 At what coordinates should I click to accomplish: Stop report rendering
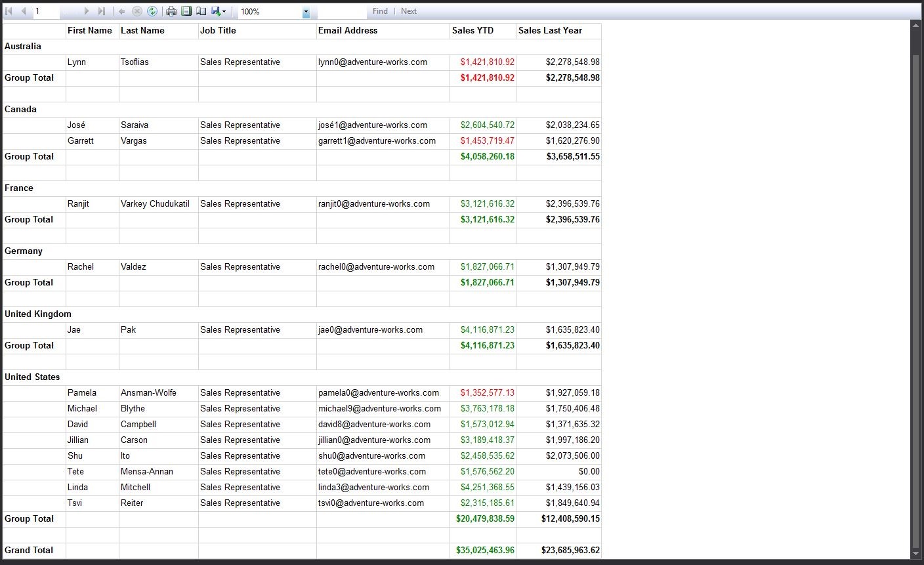(137, 11)
